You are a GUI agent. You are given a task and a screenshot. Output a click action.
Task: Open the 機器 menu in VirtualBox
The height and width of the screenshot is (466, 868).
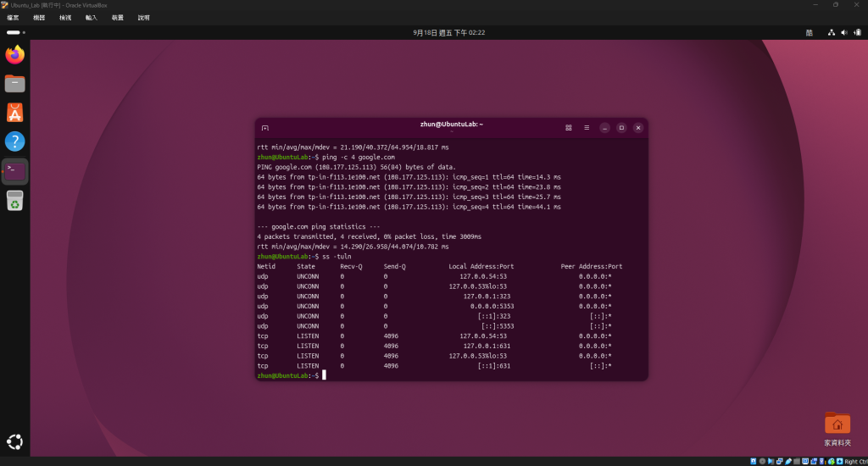coord(39,18)
